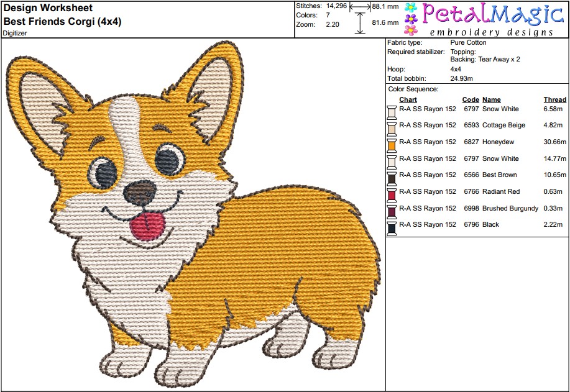
Task: Click the Black thread spool icon
Action: pyautogui.click(x=392, y=228)
